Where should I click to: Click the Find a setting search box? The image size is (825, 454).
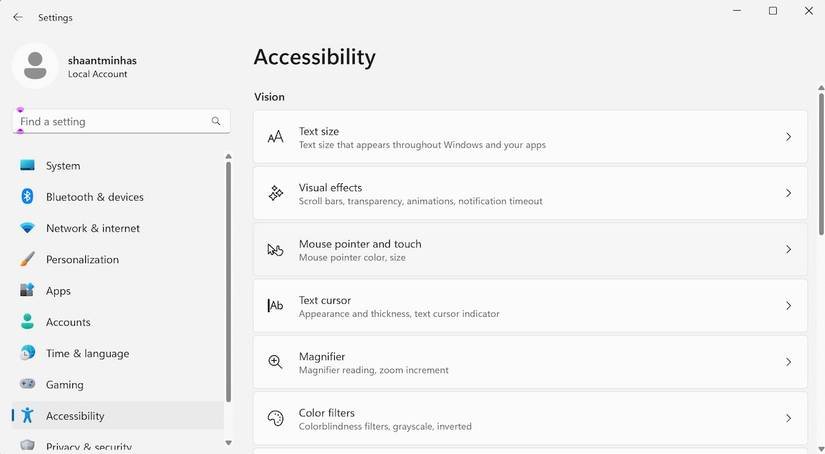pos(112,121)
